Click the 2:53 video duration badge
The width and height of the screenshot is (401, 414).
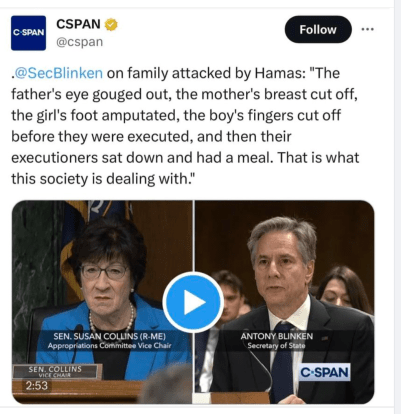coord(37,386)
